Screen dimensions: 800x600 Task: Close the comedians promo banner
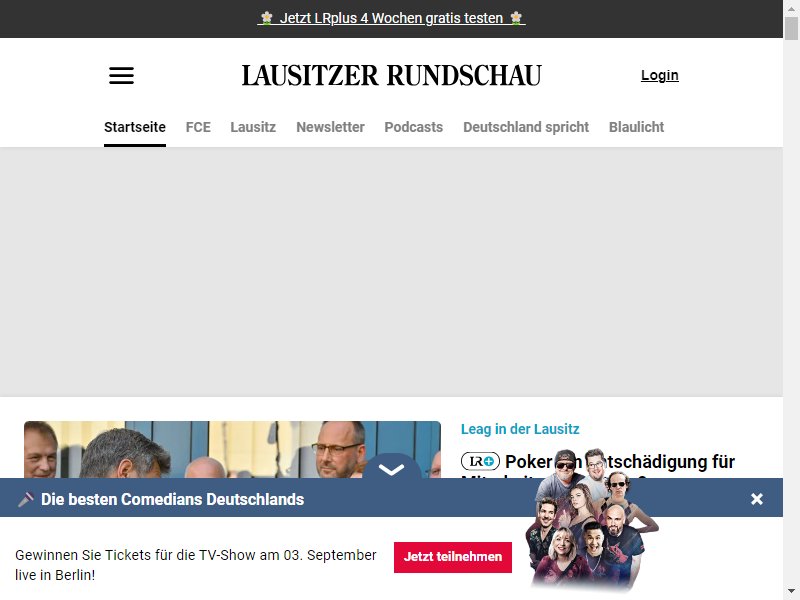[x=757, y=498]
